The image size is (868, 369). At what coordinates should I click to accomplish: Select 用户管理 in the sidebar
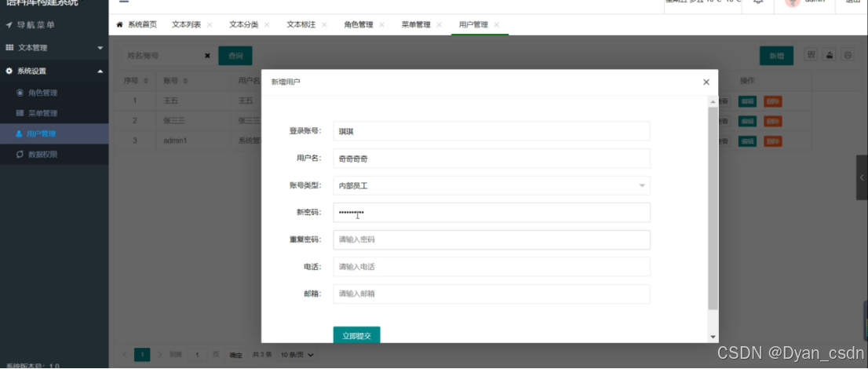[x=54, y=134]
